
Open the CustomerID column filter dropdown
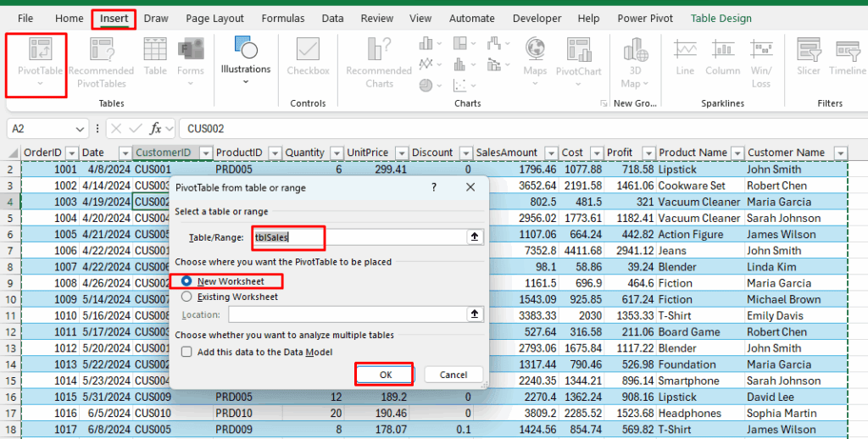point(204,153)
